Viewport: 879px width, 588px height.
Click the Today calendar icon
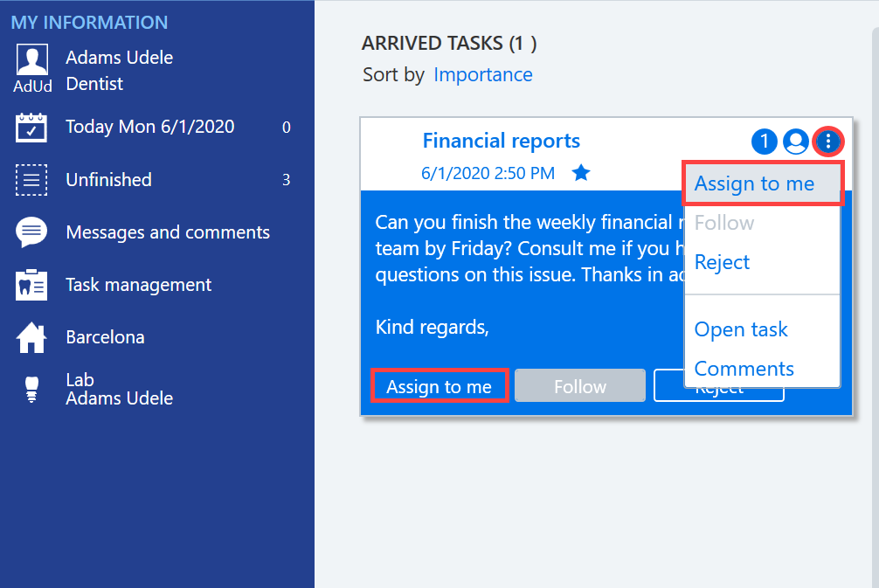[31, 128]
